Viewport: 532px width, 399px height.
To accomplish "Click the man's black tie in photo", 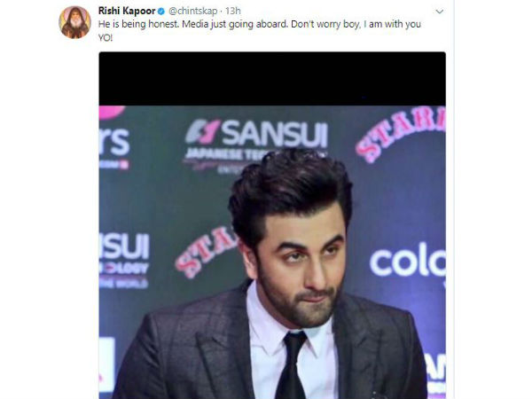I will coord(291,364).
